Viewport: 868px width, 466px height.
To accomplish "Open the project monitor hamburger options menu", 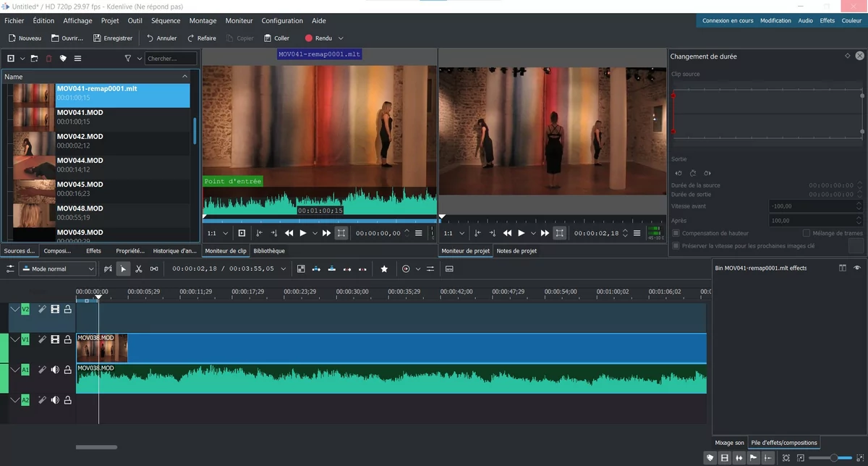I will click(637, 233).
